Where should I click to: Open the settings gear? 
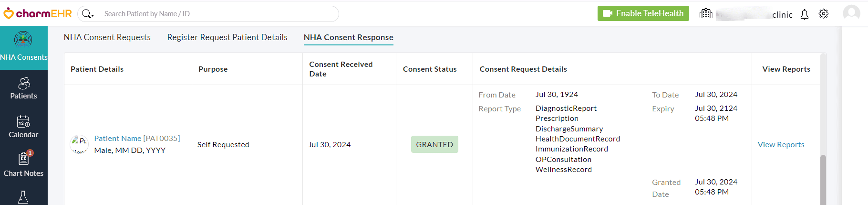tap(824, 14)
